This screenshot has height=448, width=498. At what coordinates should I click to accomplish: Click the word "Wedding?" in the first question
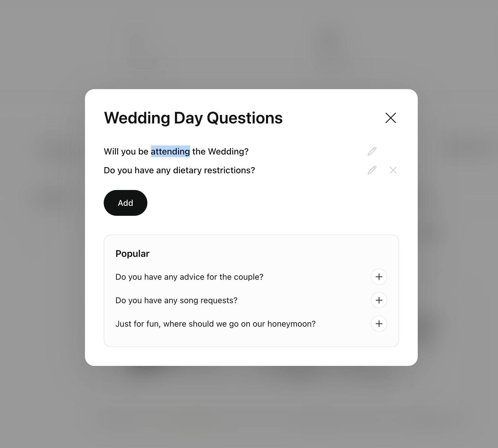(228, 152)
